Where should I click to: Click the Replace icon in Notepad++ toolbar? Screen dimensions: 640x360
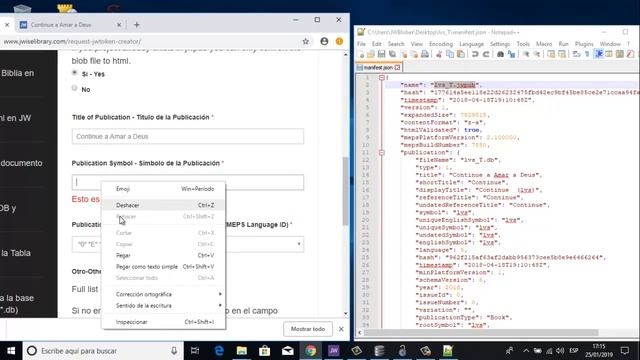[511, 54]
